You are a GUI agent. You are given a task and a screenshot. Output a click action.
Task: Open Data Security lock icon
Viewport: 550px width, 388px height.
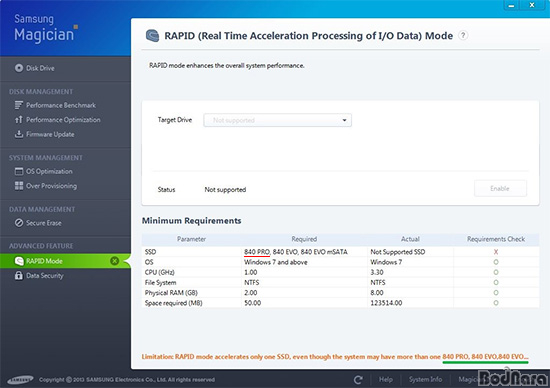(19, 275)
